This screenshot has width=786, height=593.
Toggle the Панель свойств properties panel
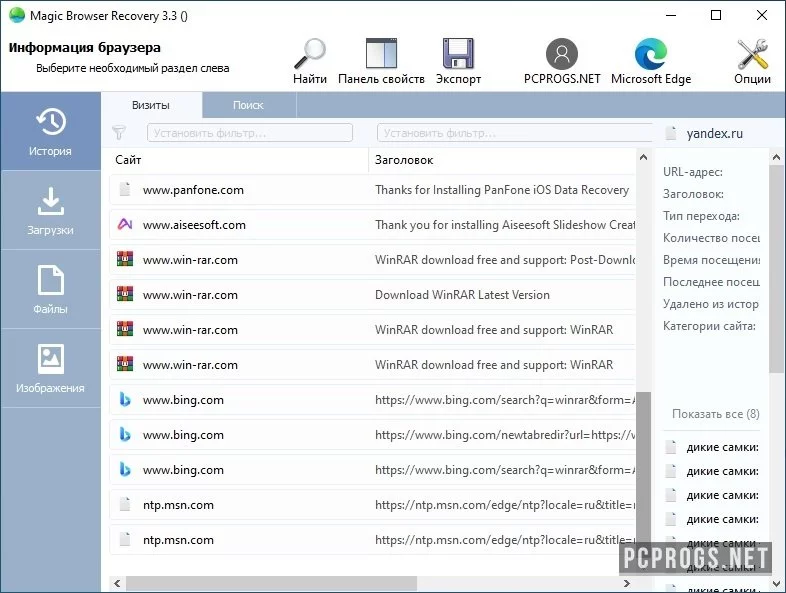[x=381, y=61]
